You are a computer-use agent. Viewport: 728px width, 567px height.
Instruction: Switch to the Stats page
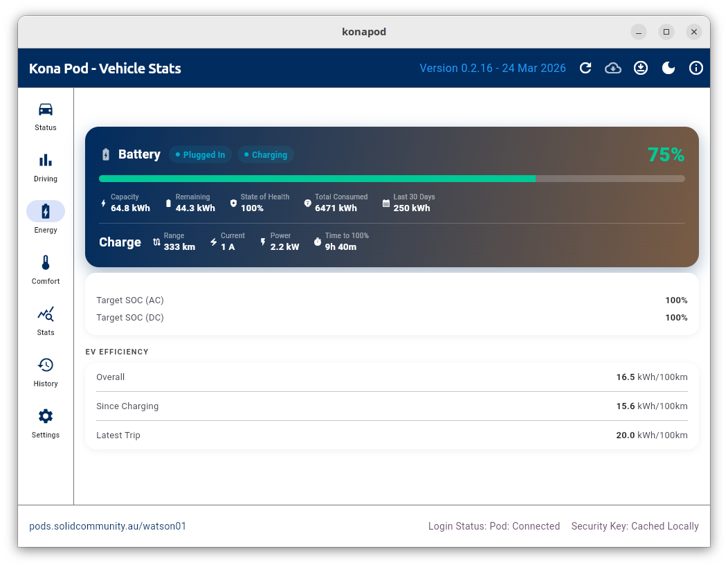tap(45, 314)
